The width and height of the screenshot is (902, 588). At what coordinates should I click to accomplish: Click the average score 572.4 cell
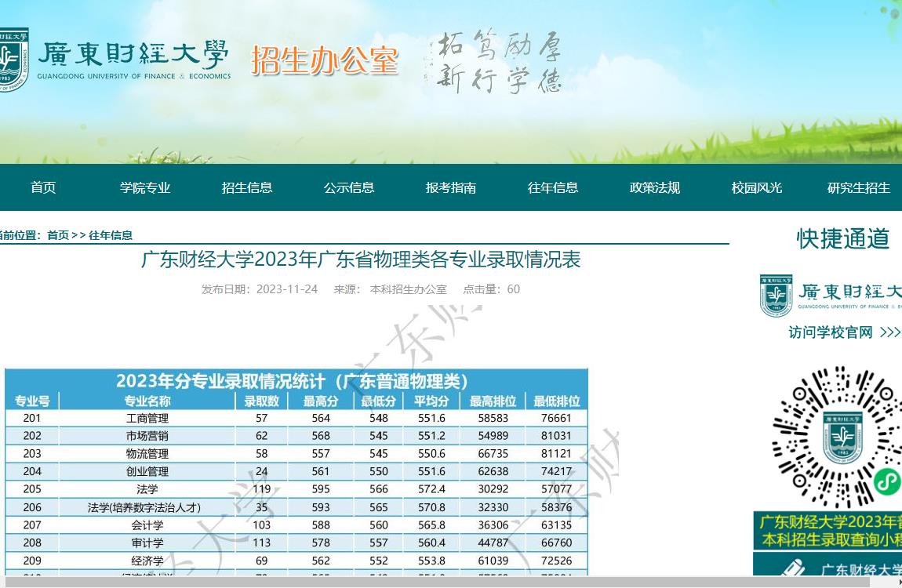tap(431, 489)
